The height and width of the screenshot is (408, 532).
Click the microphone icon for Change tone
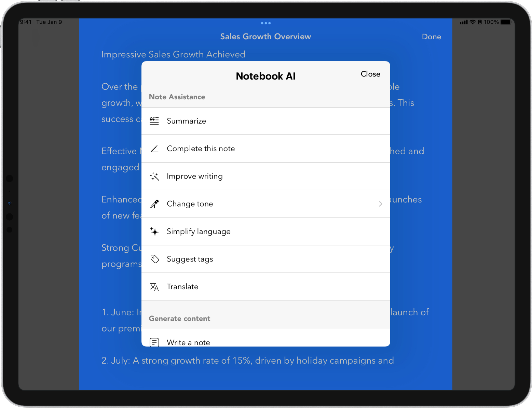pos(154,204)
